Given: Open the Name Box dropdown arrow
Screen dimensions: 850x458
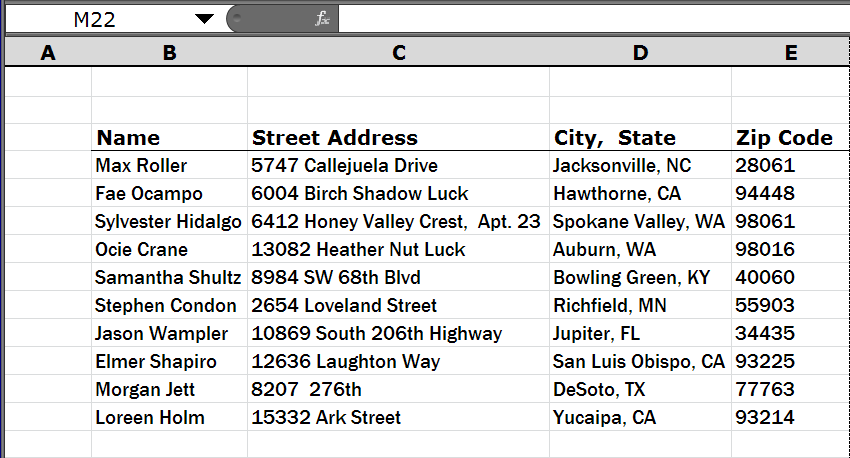Looking at the screenshot, I should click(204, 19).
